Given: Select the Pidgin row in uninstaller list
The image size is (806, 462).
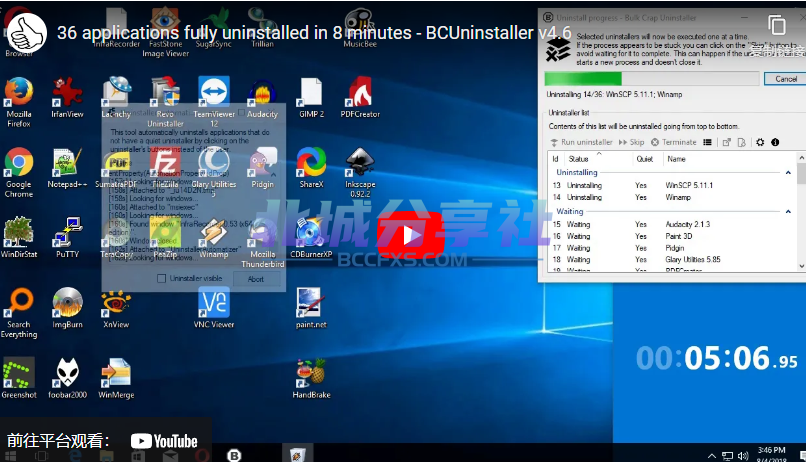Looking at the screenshot, I should (673, 248).
